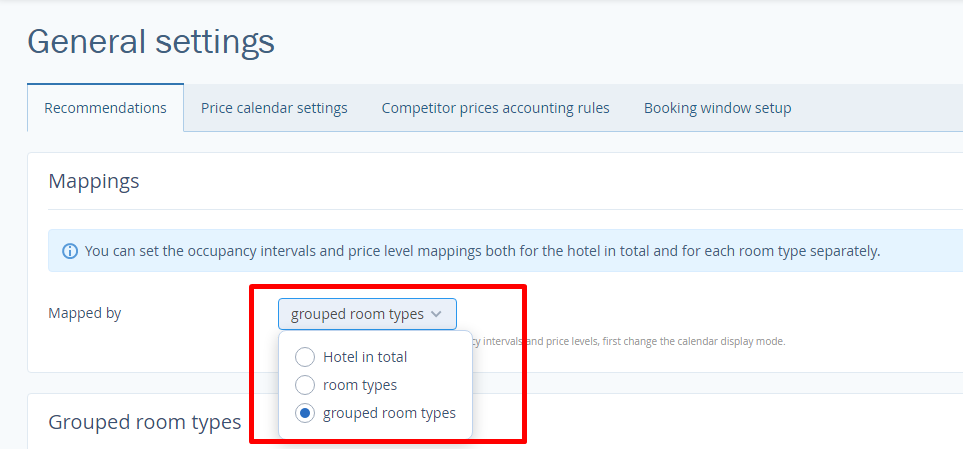This screenshot has width=963, height=449.
Task: Click the Mappings section heading
Action: point(94,181)
